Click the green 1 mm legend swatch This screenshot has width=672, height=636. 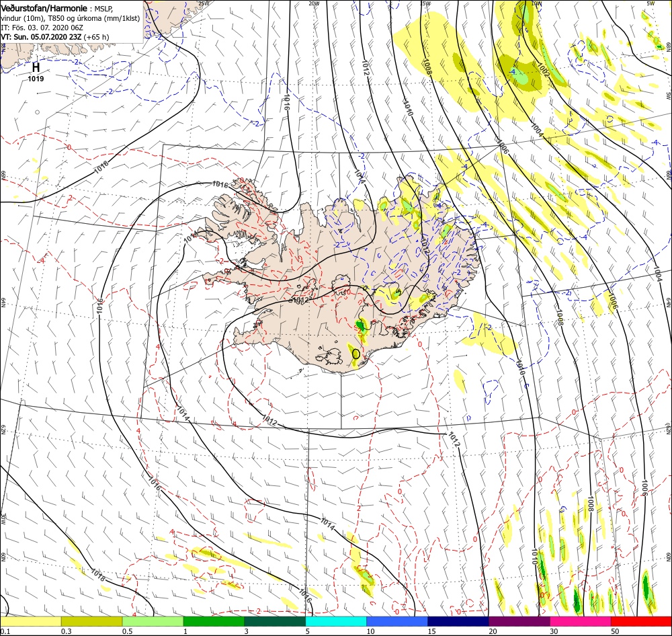(214, 621)
